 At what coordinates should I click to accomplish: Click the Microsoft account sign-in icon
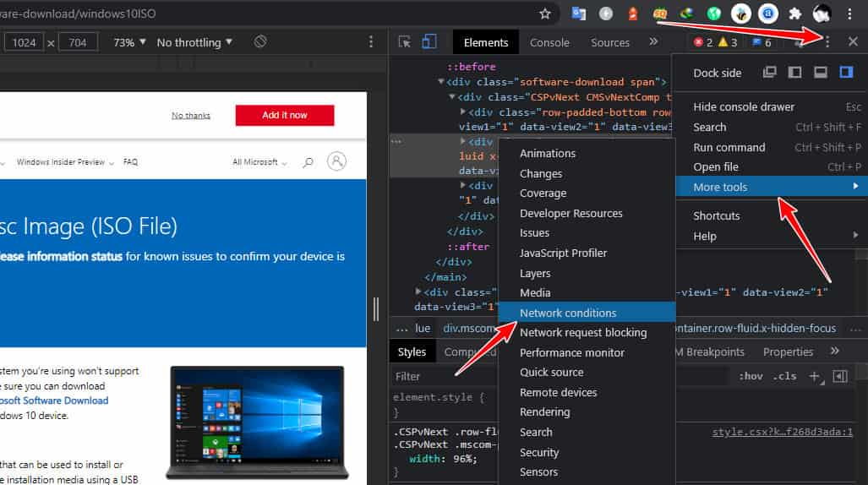336,161
